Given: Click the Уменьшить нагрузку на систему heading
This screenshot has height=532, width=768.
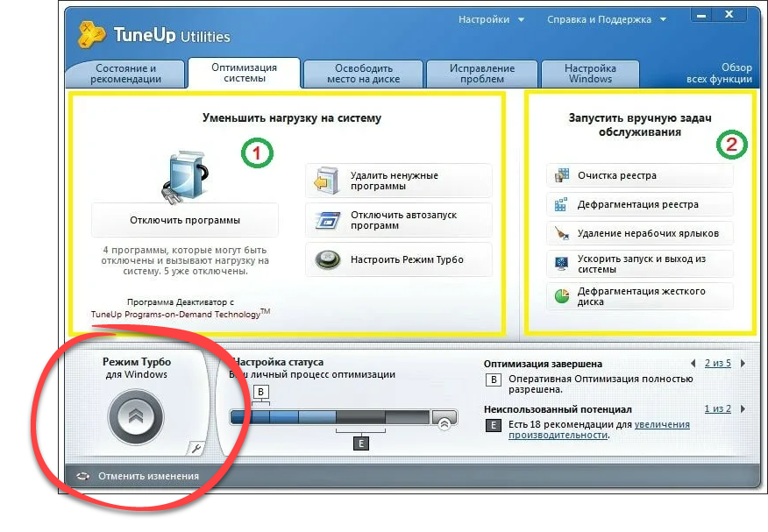Looking at the screenshot, I should (x=292, y=118).
